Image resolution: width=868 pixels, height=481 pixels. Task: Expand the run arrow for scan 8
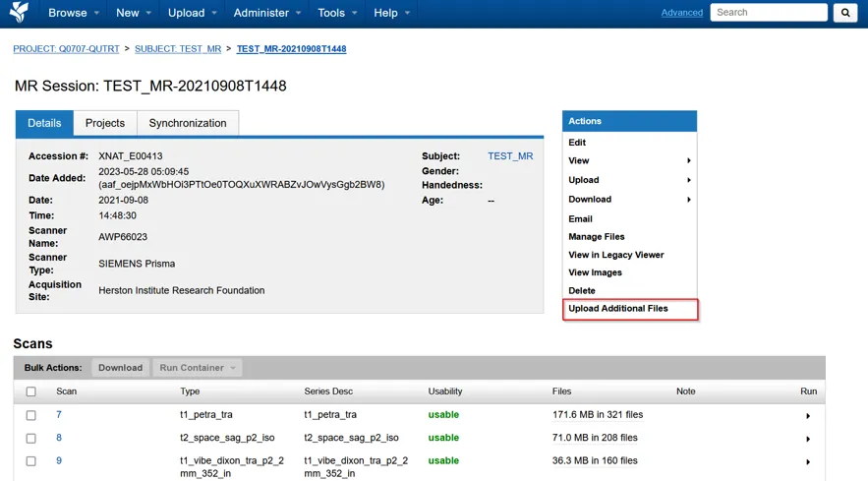[808, 439]
